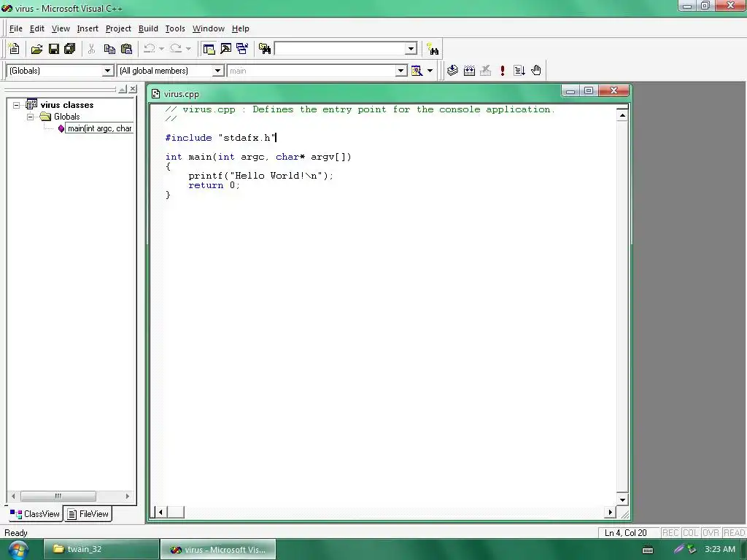Open the main members dropdown
Image resolution: width=747 pixels, height=560 pixels.
pos(401,71)
